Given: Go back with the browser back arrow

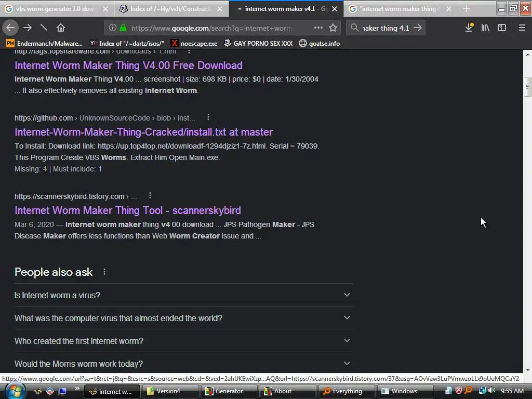Looking at the screenshot, I should pyautogui.click(x=10, y=28).
